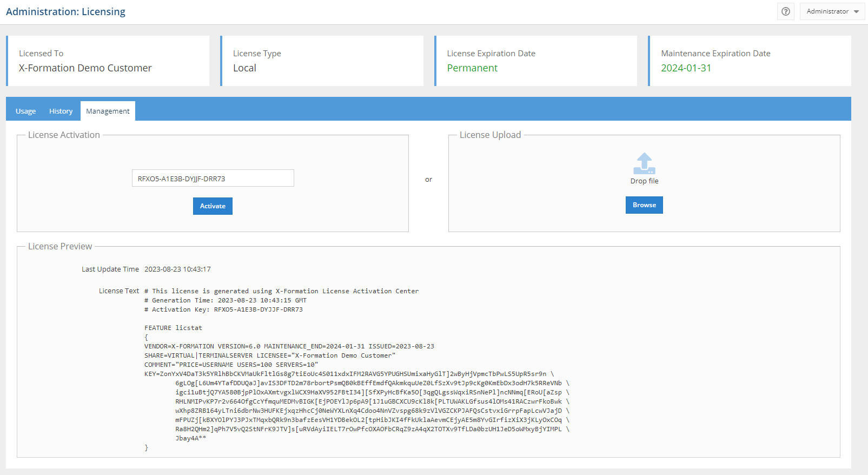868x475 pixels.
Task: Click the KEY=ZonYxV4DaT3k5 license line
Action: point(349,374)
